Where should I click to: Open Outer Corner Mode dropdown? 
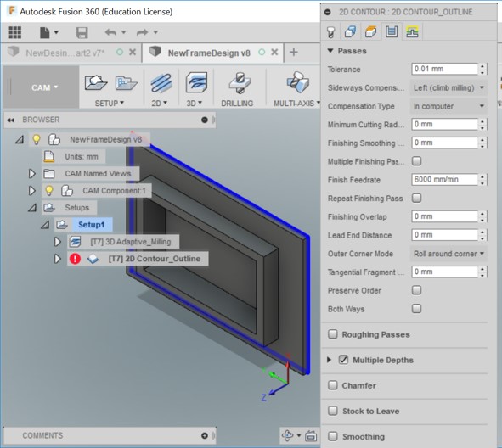click(448, 254)
